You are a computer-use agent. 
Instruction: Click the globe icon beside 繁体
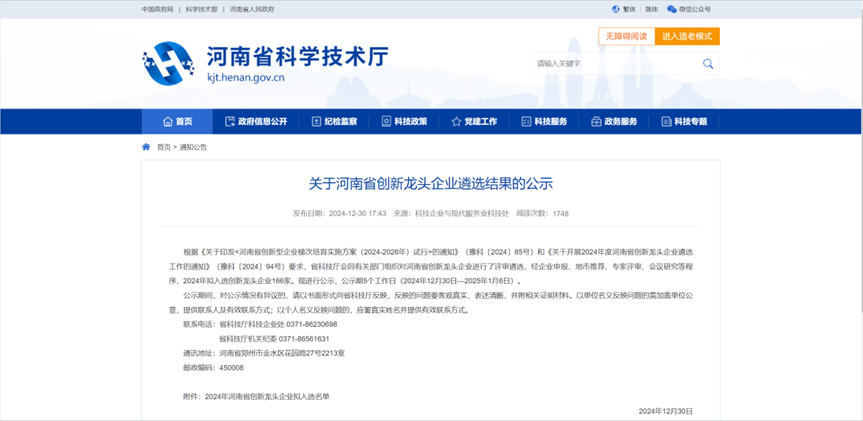615,9
